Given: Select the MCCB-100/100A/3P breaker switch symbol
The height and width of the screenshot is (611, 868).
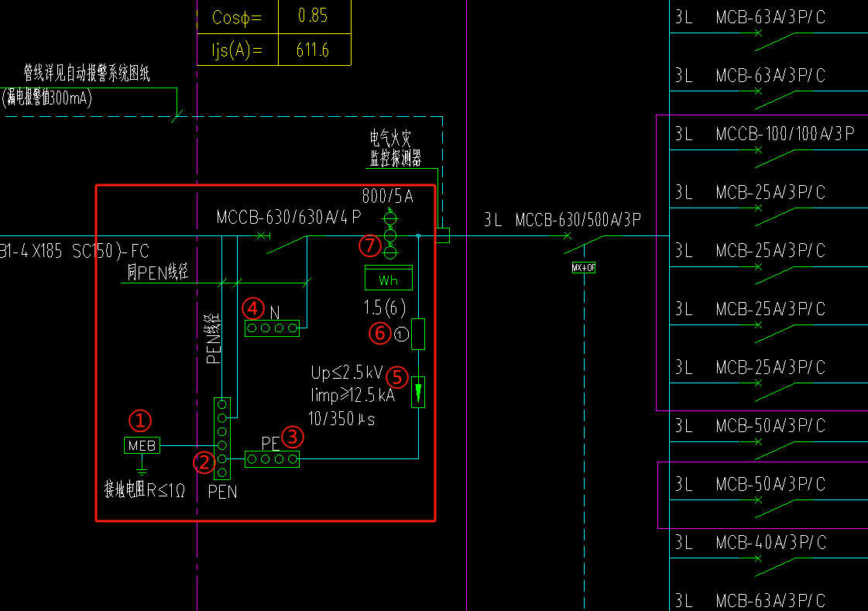Looking at the screenshot, I should point(775,158).
